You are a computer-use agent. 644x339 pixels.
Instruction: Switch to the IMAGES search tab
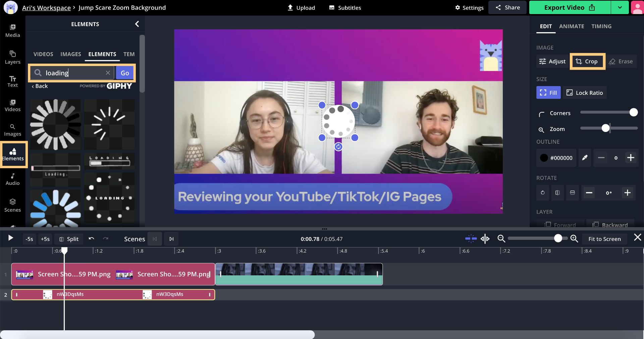tap(70, 54)
